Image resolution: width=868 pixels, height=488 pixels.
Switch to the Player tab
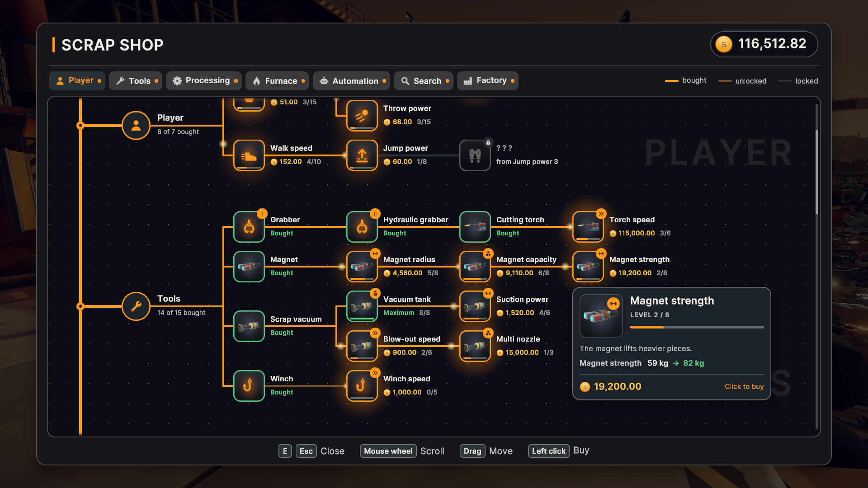click(x=77, y=81)
